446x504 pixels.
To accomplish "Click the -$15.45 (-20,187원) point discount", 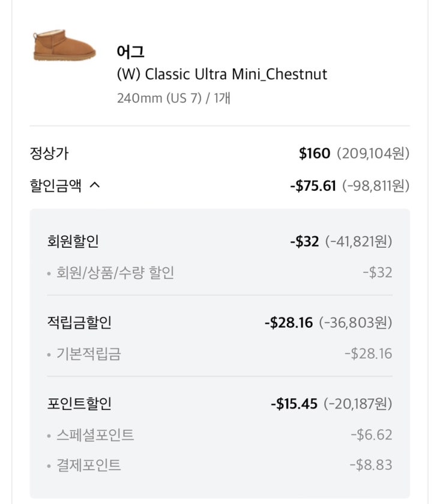I will pyautogui.click(x=331, y=404).
